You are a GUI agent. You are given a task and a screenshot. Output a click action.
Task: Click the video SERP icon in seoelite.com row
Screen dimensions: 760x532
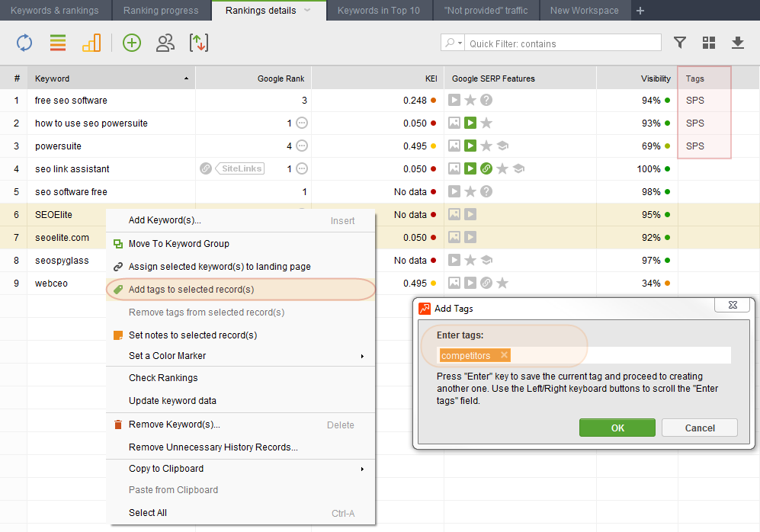[470, 237]
